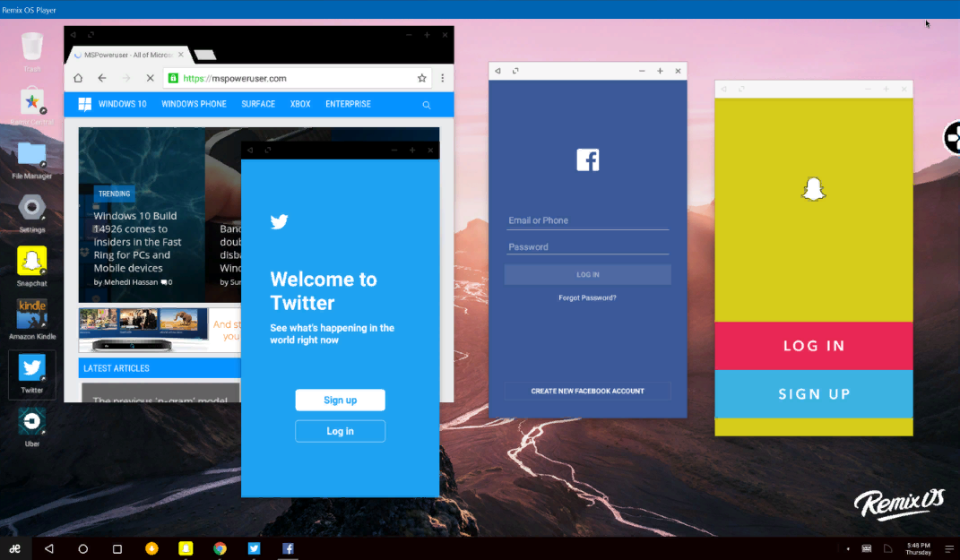Click the taskbar Recents square button
Screen dimensions: 960x560
click(x=117, y=548)
